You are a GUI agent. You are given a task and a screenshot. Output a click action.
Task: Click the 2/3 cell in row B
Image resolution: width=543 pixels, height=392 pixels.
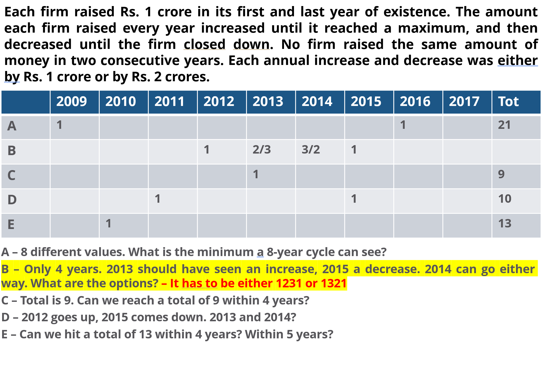pos(271,152)
